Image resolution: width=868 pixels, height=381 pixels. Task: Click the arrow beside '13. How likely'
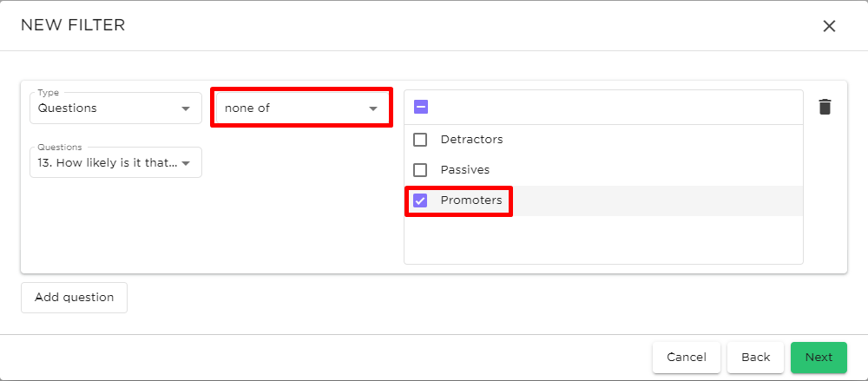coord(186,163)
